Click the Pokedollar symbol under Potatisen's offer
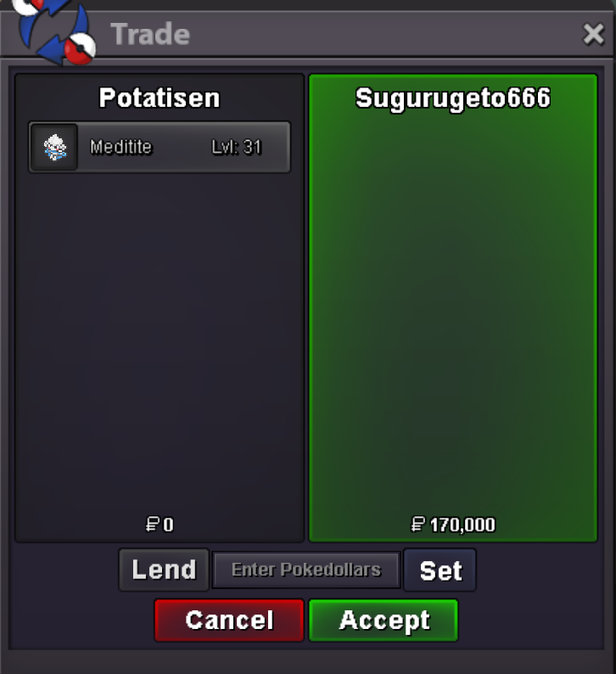The width and height of the screenshot is (616, 674). pos(152,525)
